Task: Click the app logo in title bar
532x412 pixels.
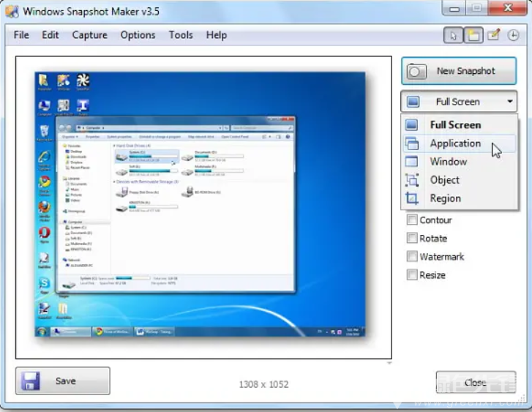Action: [12, 11]
